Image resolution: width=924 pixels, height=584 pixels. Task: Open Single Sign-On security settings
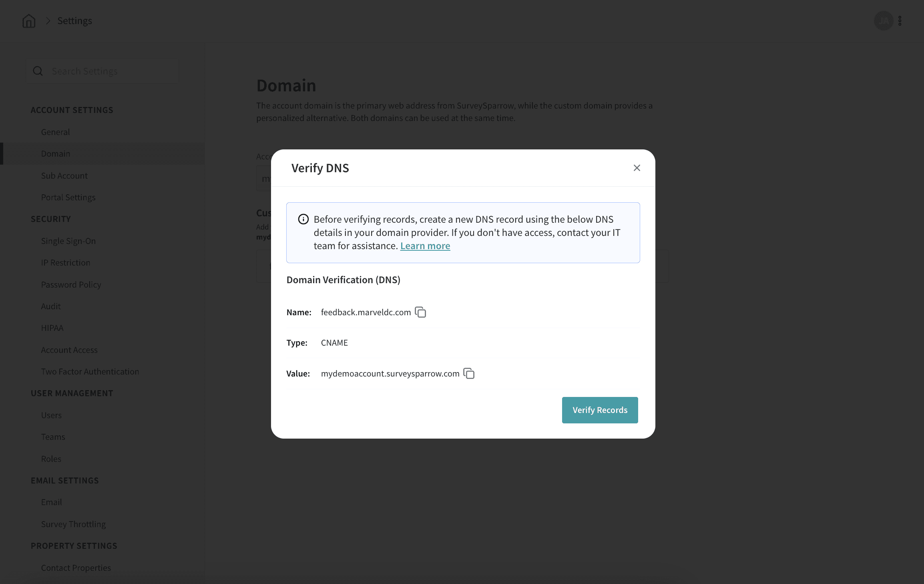tap(68, 241)
